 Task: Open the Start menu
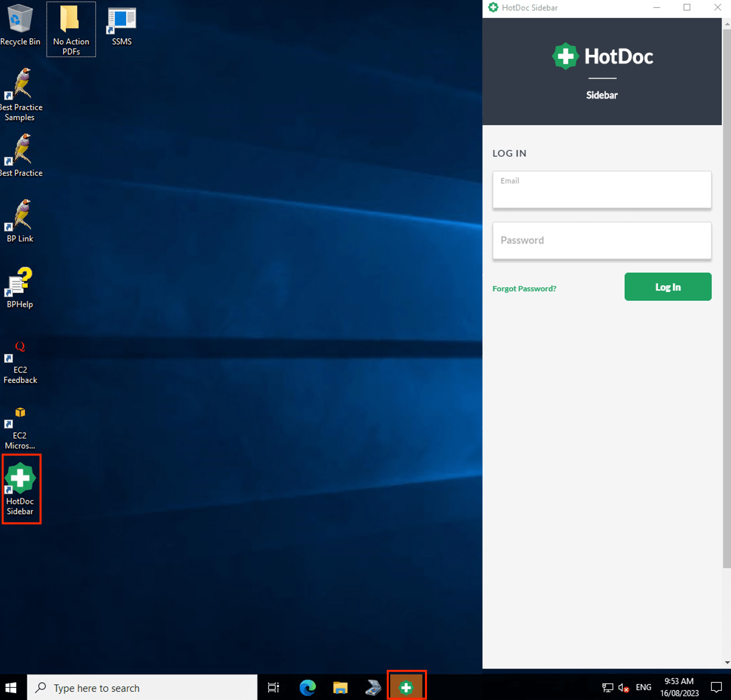click(11, 688)
